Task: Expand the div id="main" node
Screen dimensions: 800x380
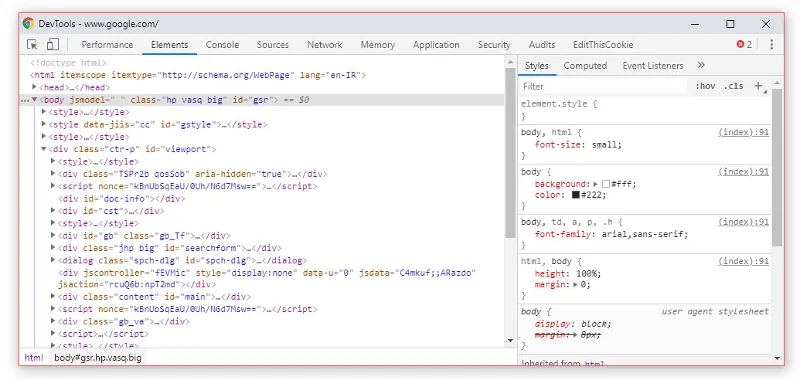Action: click(x=53, y=296)
